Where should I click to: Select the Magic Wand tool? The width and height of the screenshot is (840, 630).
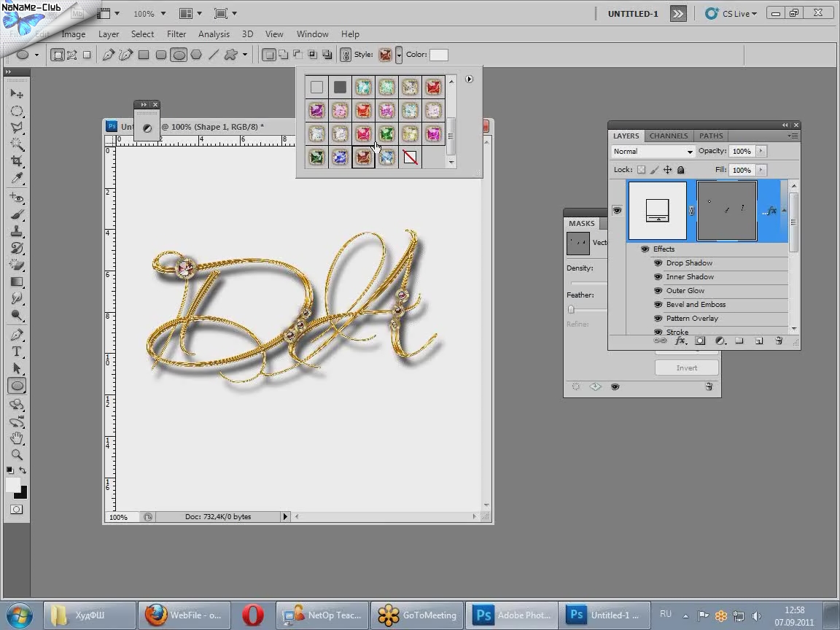[17, 144]
